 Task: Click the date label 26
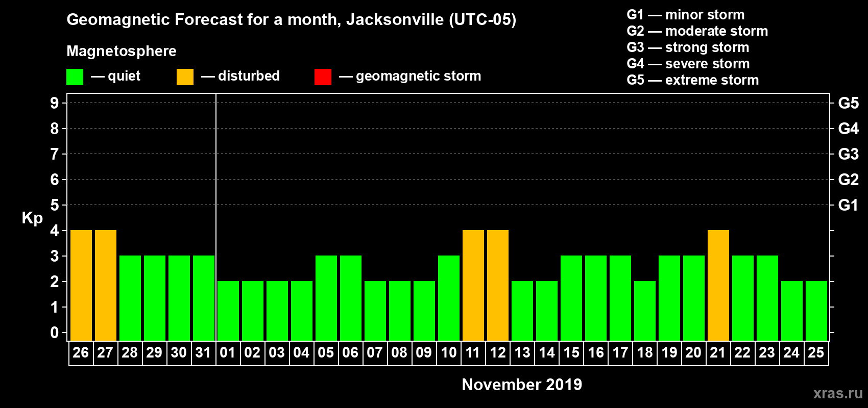point(81,352)
